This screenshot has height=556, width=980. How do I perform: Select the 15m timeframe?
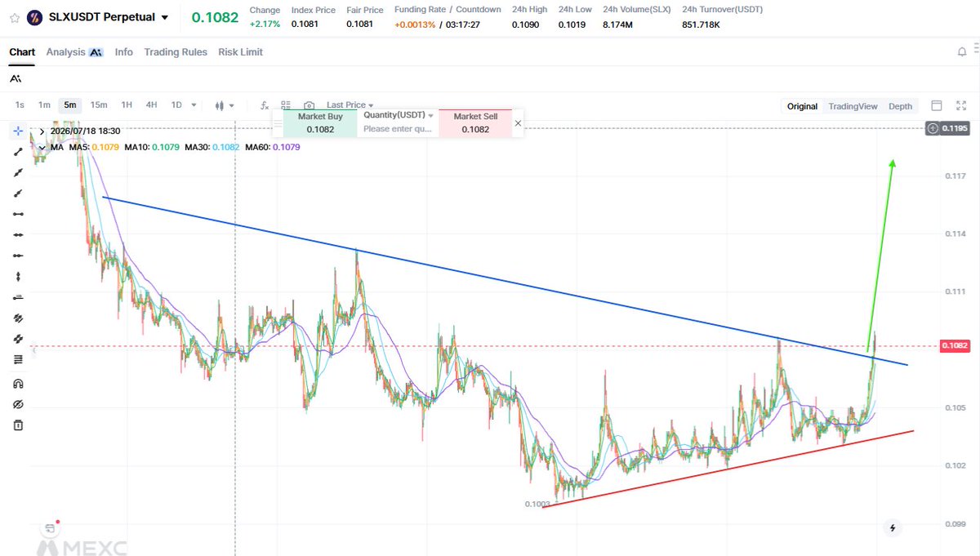[x=99, y=105]
